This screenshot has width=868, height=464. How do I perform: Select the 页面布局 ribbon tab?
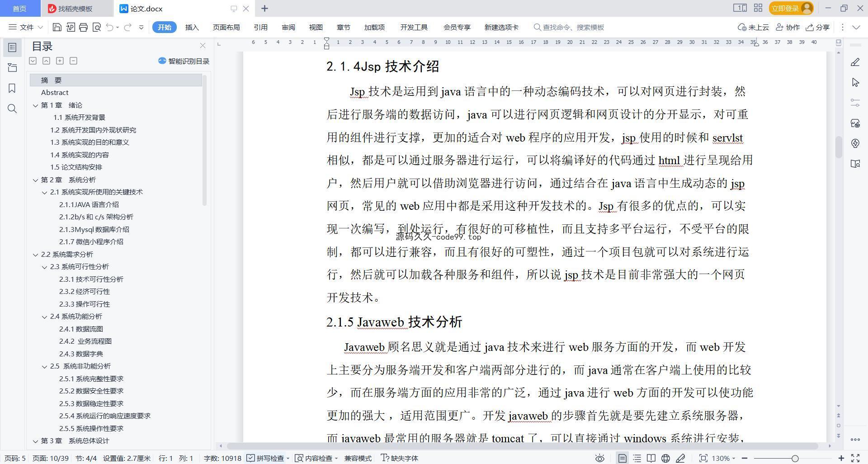tap(226, 27)
